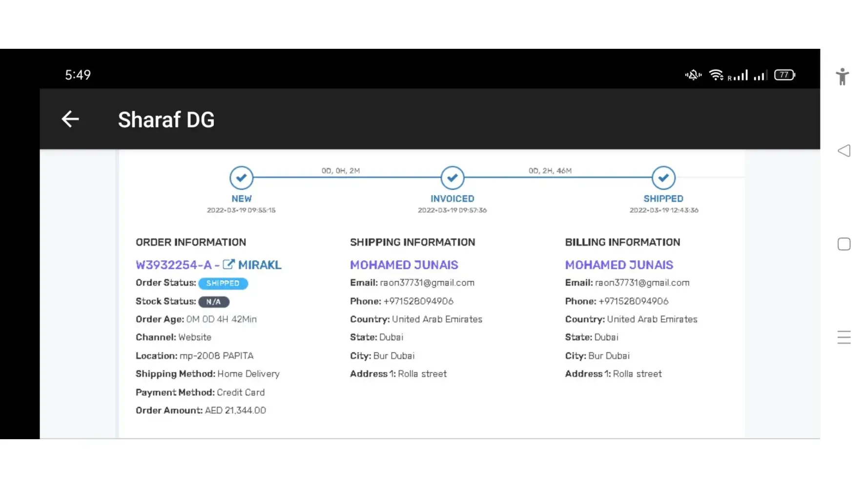
Task: Select the order amount AED 21,344.00
Action: 235,410
